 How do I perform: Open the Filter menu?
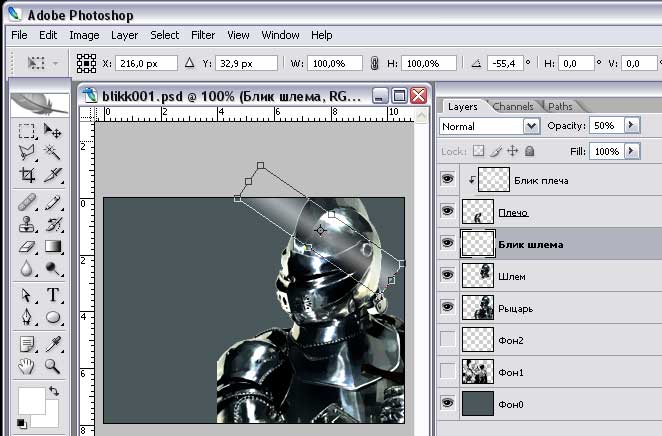point(203,35)
